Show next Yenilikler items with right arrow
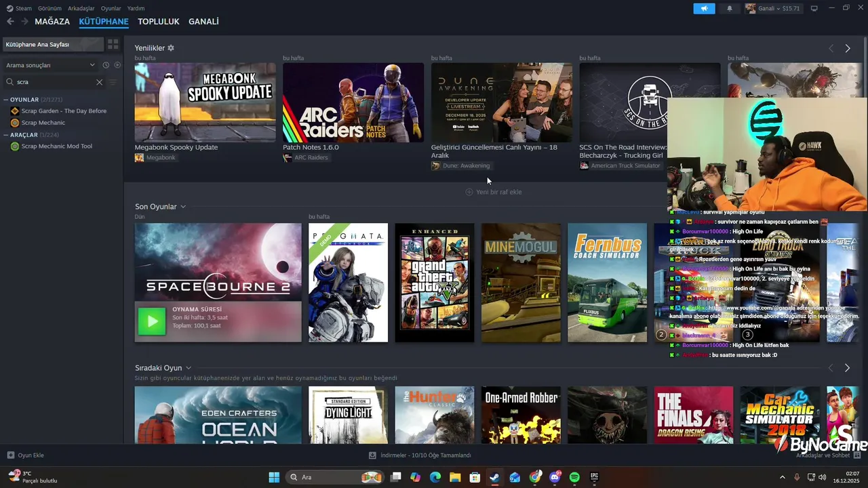The width and height of the screenshot is (868, 488). (x=848, y=48)
